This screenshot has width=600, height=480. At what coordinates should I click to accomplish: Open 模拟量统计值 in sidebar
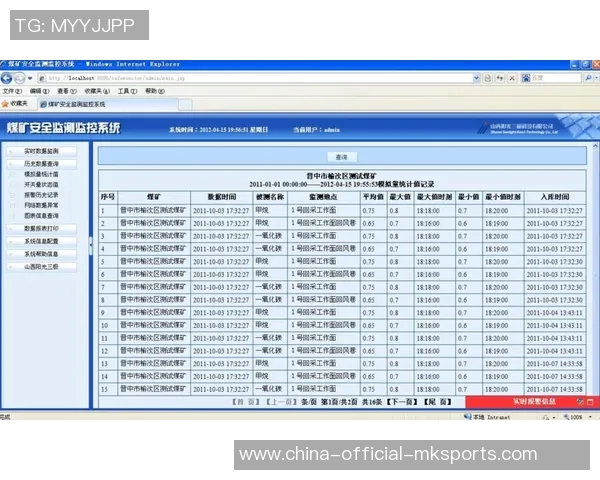click(x=42, y=174)
